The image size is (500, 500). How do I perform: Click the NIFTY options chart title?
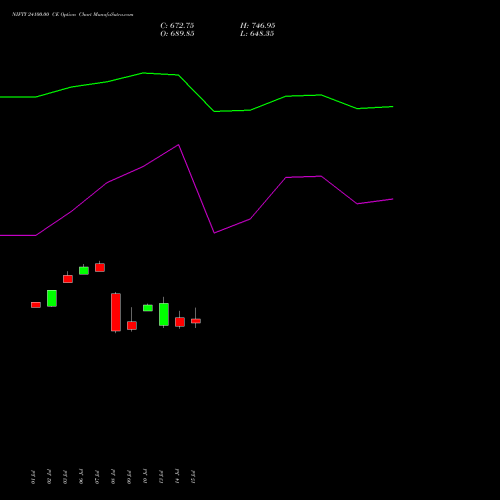72,14
